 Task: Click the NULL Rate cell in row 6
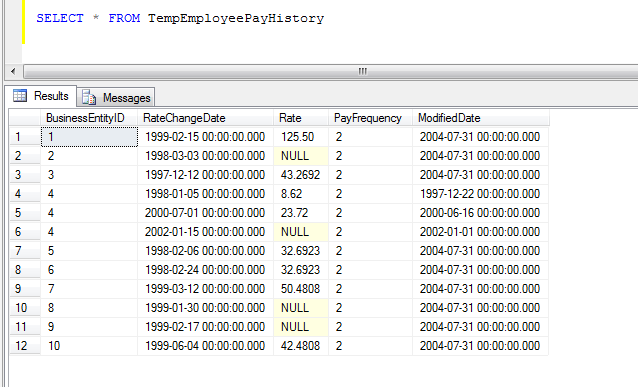pyautogui.click(x=301, y=232)
